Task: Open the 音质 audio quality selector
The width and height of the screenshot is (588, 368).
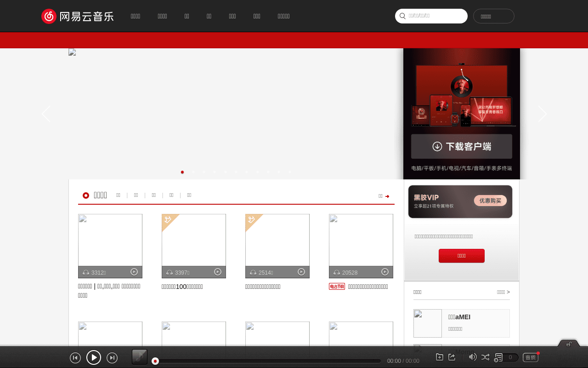Action: (x=531, y=357)
